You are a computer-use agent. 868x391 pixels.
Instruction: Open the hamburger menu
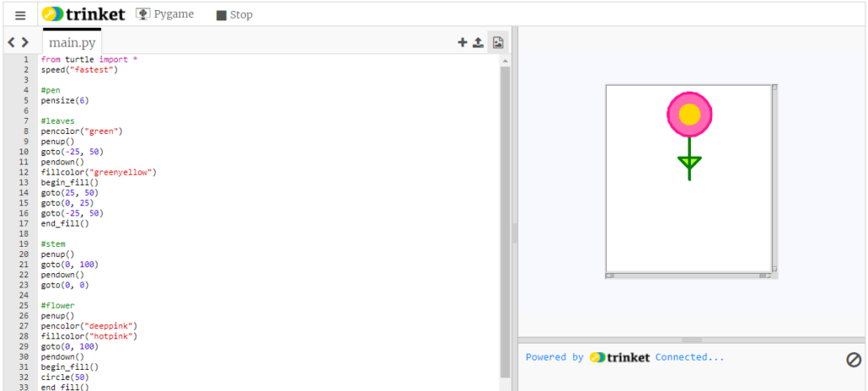[x=20, y=15]
